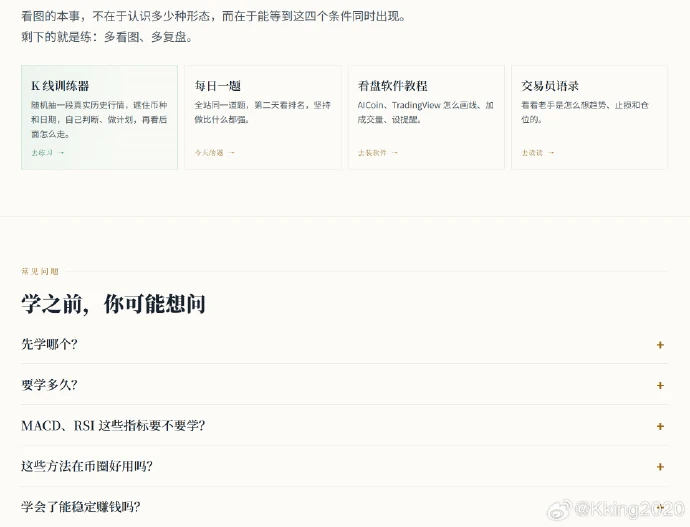
Task: Click the heading 学之前，你可能想问
Action: pyautogui.click(x=113, y=304)
